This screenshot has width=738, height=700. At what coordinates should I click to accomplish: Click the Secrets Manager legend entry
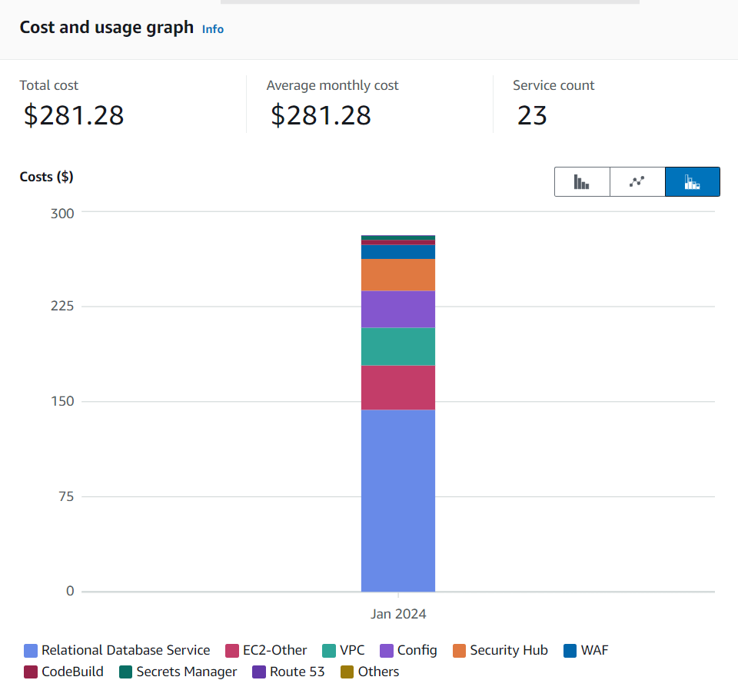click(178, 672)
